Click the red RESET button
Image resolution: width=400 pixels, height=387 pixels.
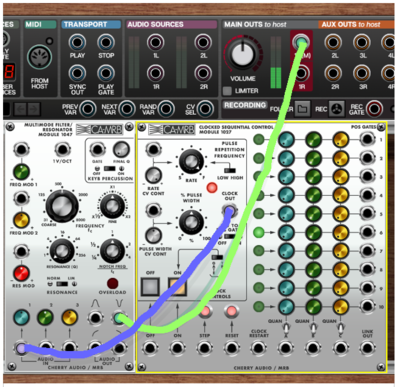(231, 311)
